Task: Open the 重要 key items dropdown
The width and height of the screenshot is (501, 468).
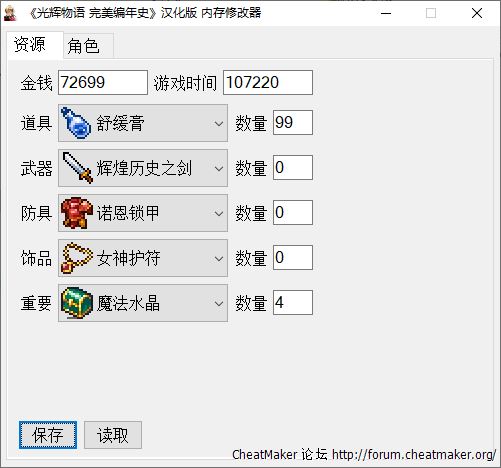Action: click(x=143, y=303)
